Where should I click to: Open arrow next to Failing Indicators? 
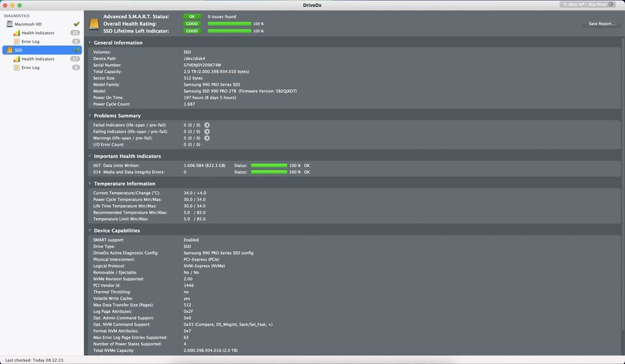pos(207,131)
